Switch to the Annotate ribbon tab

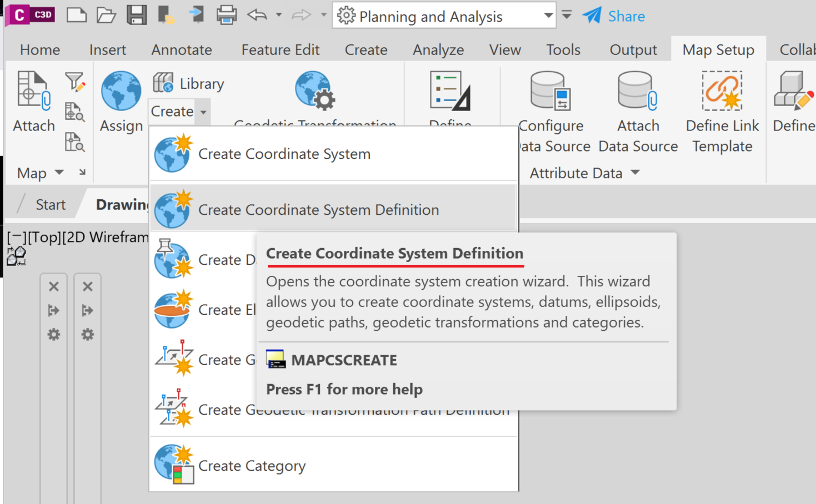(x=182, y=50)
